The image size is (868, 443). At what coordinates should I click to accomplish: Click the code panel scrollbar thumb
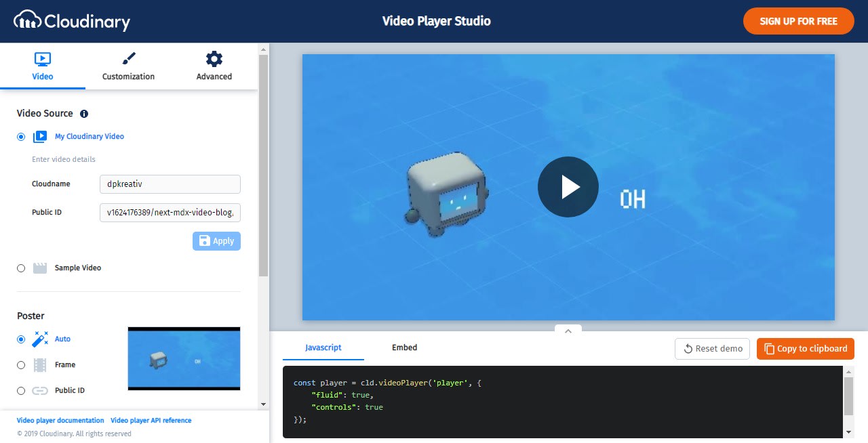[x=848, y=396]
